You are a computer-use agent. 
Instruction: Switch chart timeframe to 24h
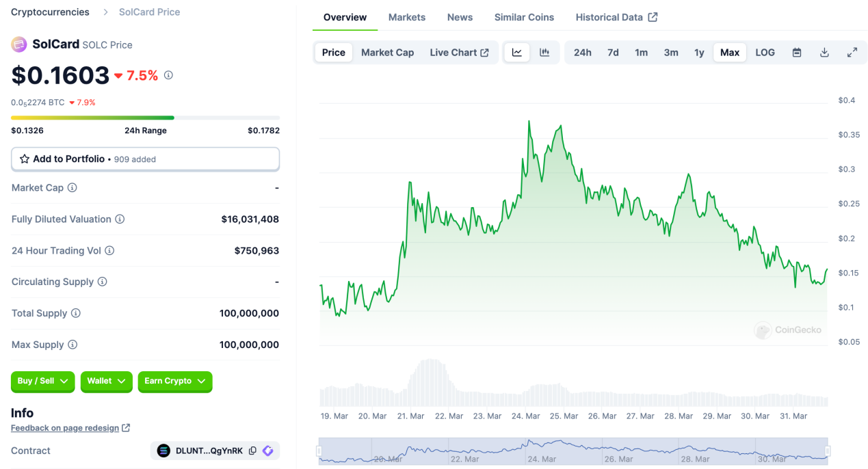tap(582, 52)
